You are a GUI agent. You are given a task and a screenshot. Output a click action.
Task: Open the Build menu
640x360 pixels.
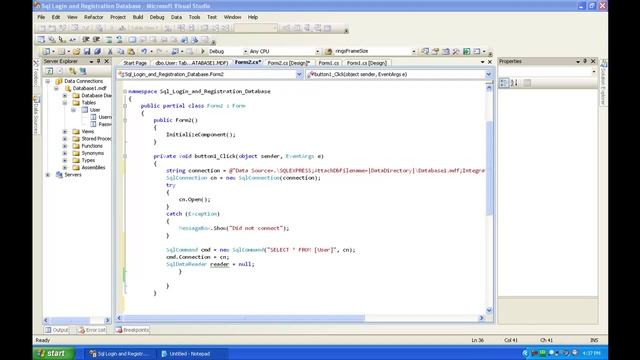pyautogui.click(x=138, y=17)
